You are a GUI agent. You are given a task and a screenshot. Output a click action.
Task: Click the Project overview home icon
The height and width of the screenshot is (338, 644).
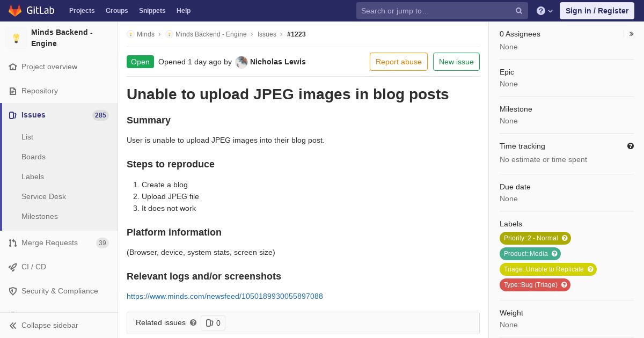[x=13, y=67]
